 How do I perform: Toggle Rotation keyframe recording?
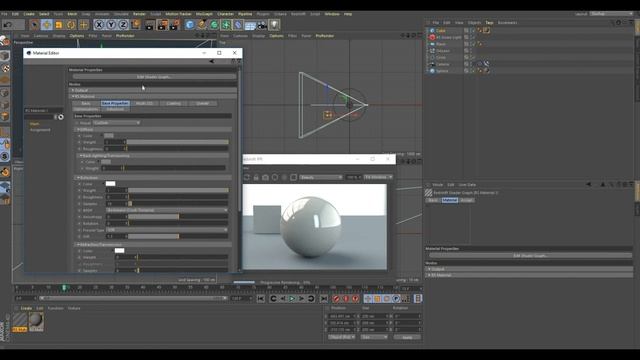[387, 299]
